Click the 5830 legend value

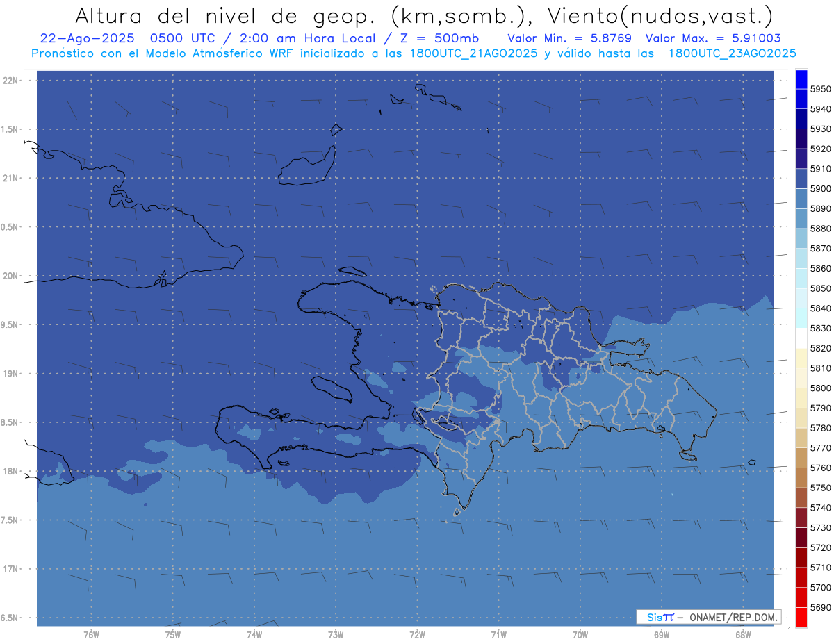click(x=820, y=328)
